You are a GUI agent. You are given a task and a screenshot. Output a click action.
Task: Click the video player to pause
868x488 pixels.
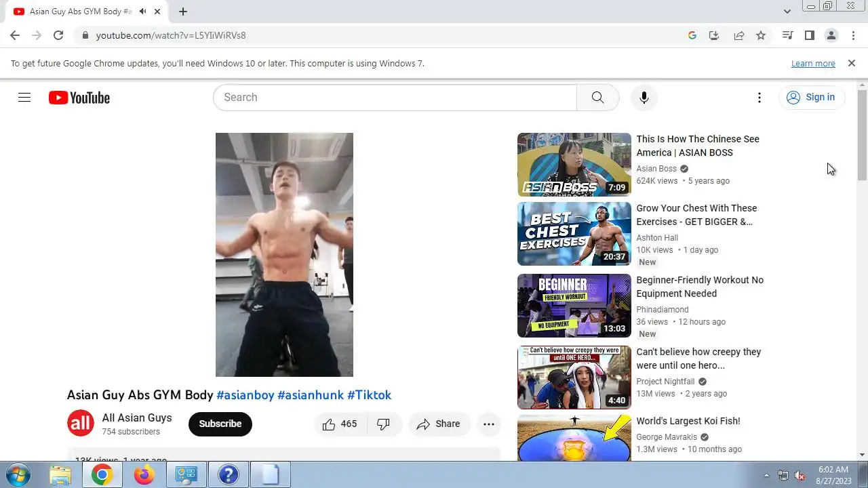pos(284,255)
